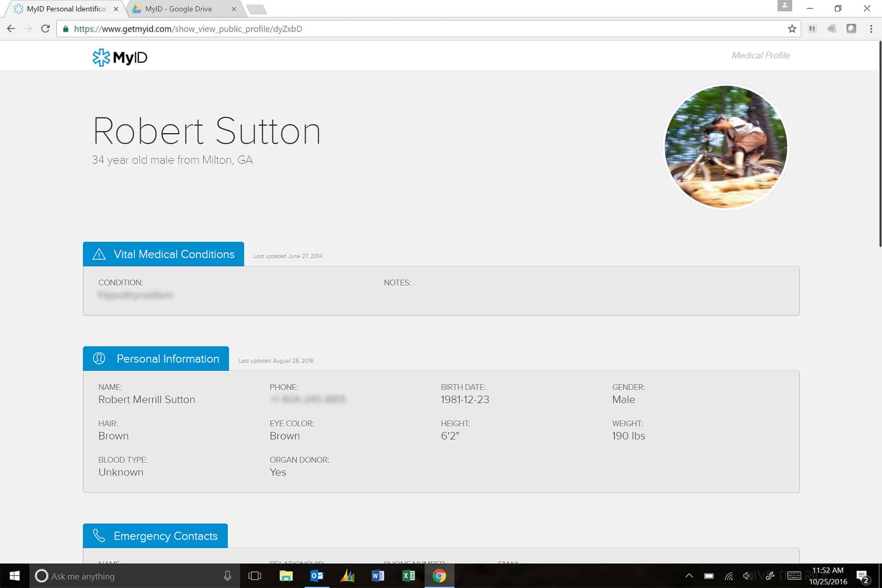Image resolution: width=882 pixels, height=588 pixels.
Task: Click the Emergency Contacts phone icon
Action: (x=99, y=536)
